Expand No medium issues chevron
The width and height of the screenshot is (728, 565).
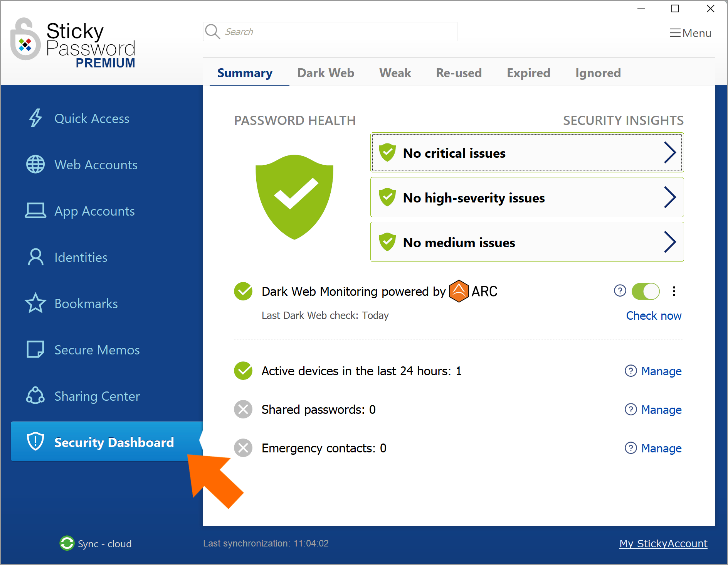tap(670, 242)
